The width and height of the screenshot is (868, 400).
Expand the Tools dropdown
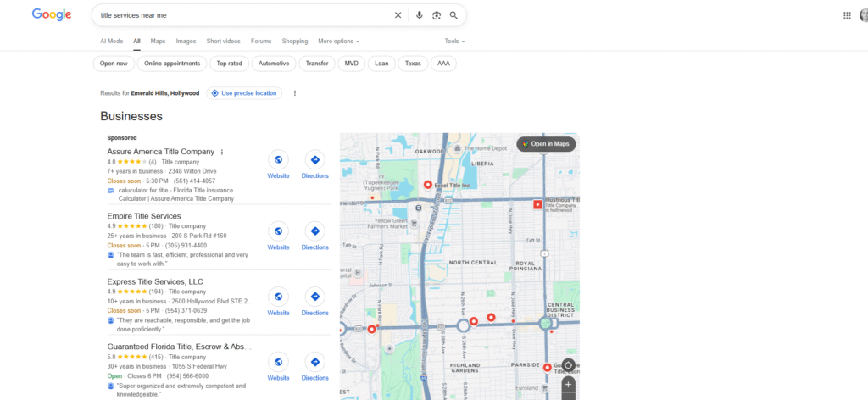(454, 41)
